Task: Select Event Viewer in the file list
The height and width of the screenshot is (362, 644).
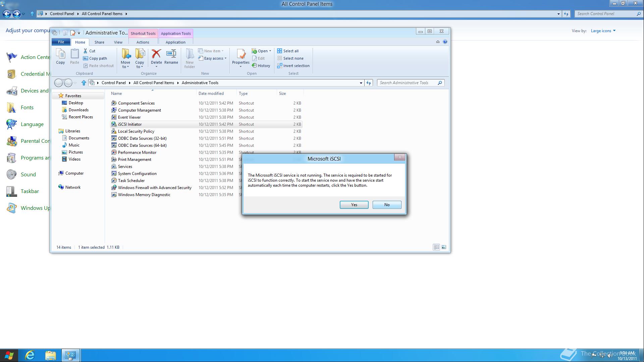Action: coord(129,117)
